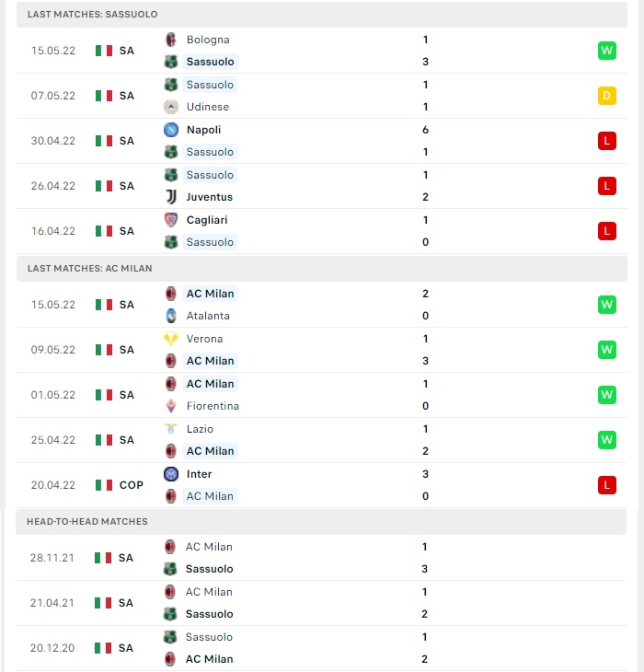Screen dimensions: 644x672
Task: Click the Udinese team logo
Action: click(171, 107)
